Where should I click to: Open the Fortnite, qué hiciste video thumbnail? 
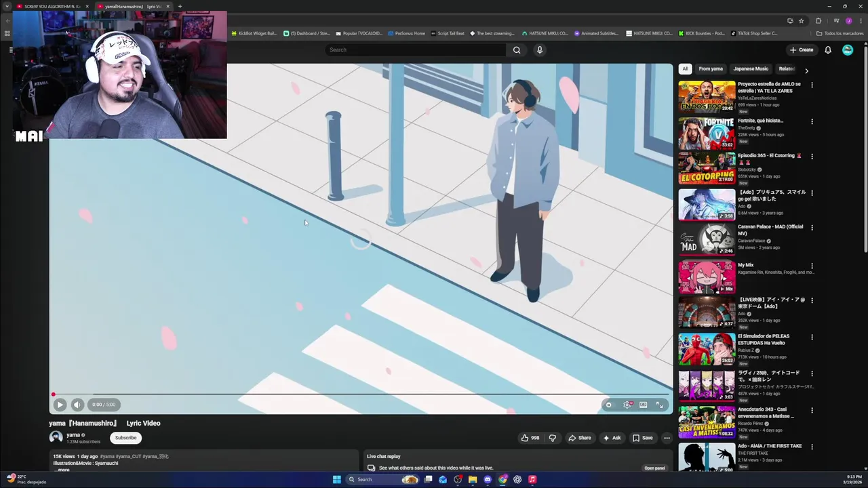707,134
